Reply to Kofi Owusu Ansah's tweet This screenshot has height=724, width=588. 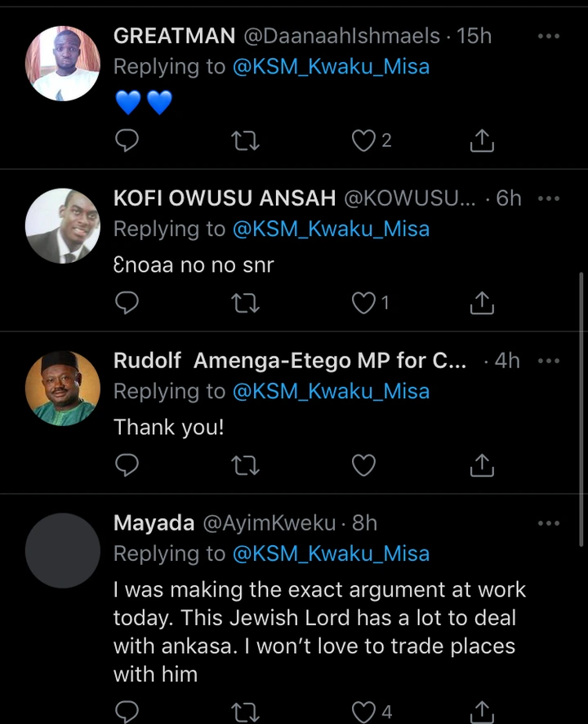point(127,304)
